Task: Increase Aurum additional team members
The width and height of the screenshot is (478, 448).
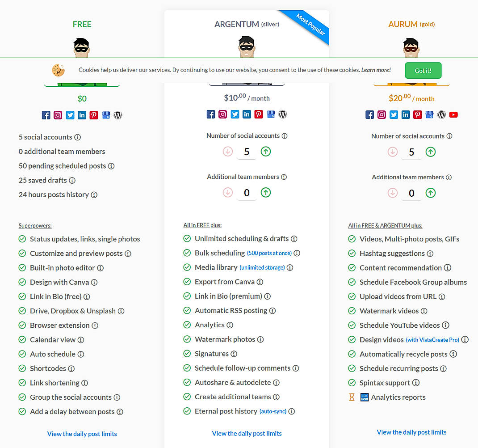Action: (x=431, y=193)
